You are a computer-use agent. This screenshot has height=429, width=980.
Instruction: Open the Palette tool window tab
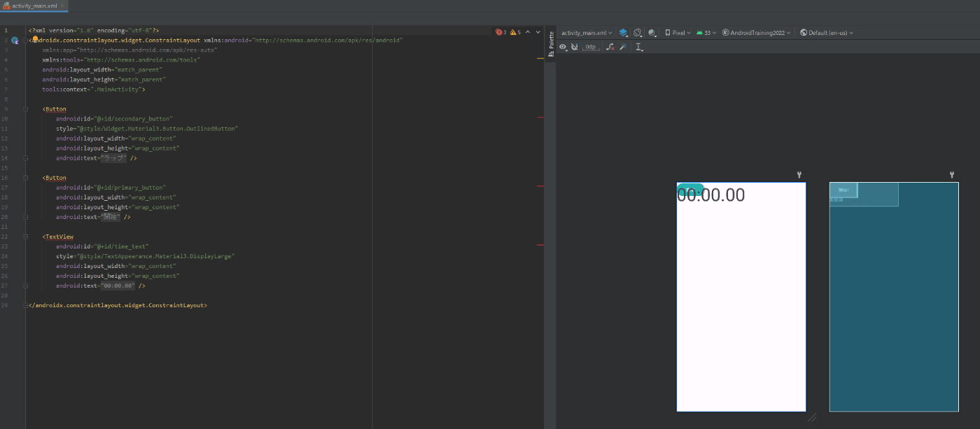[x=551, y=44]
